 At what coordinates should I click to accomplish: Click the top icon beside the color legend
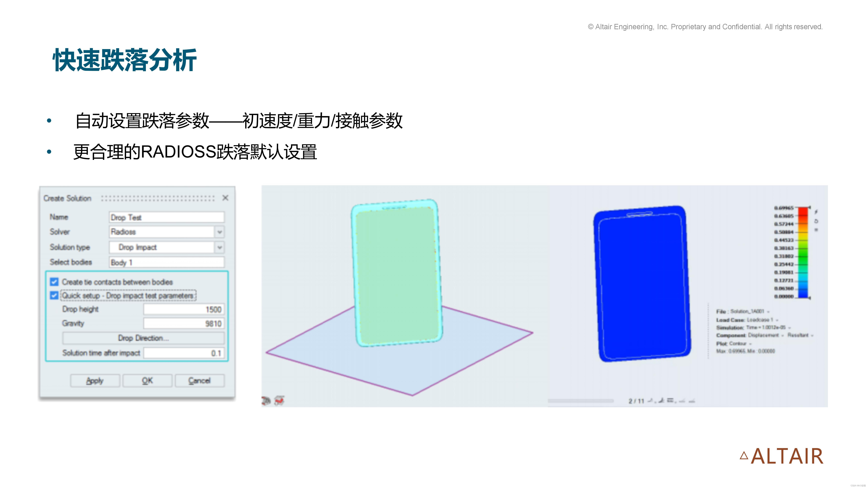[816, 212]
